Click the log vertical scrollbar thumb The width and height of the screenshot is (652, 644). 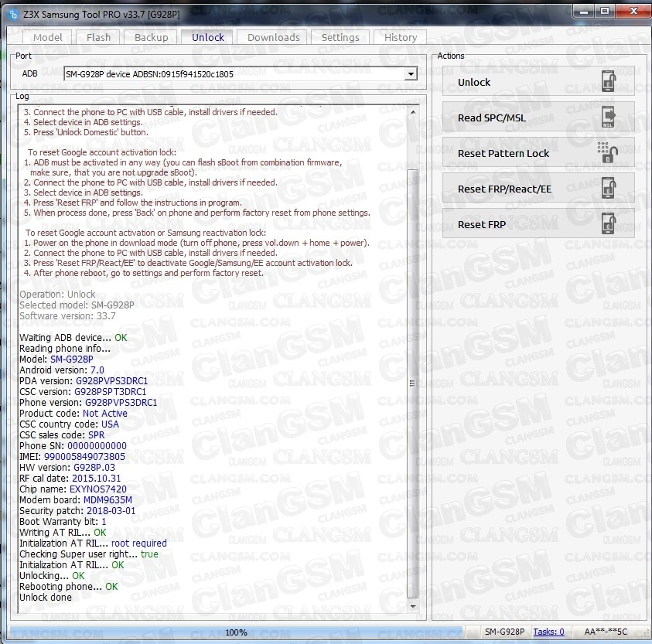click(x=412, y=383)
